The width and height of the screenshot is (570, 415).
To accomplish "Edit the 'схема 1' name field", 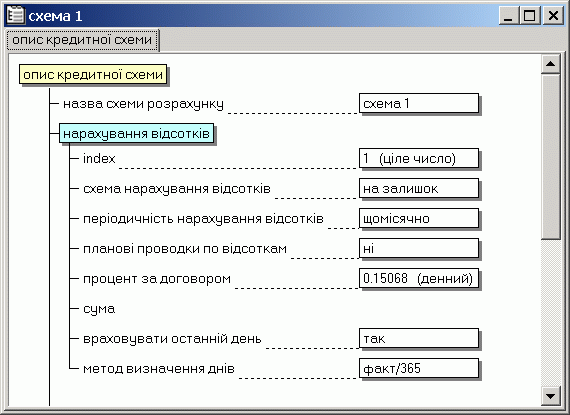I will pyautogui.click(x=419, y=103).
